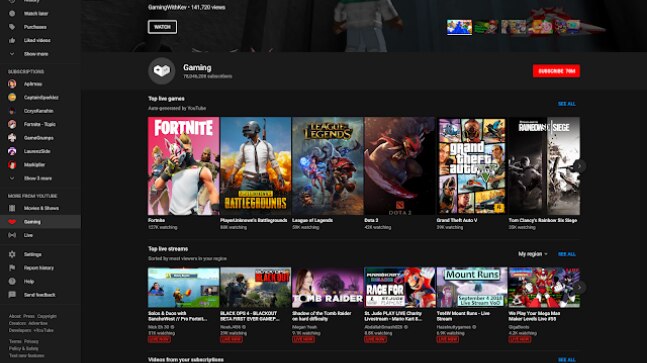Viewport: 647px width, 363px height.
Task: Click the Copyright footer link
Action: click(47, 316)
